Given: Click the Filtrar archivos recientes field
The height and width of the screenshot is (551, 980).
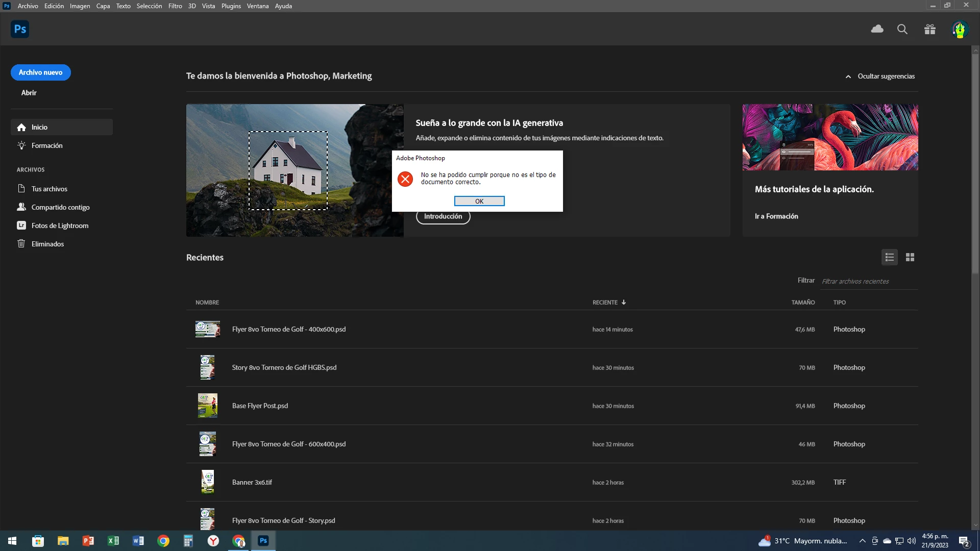Looking at the screenshot, I should [868, 281].
